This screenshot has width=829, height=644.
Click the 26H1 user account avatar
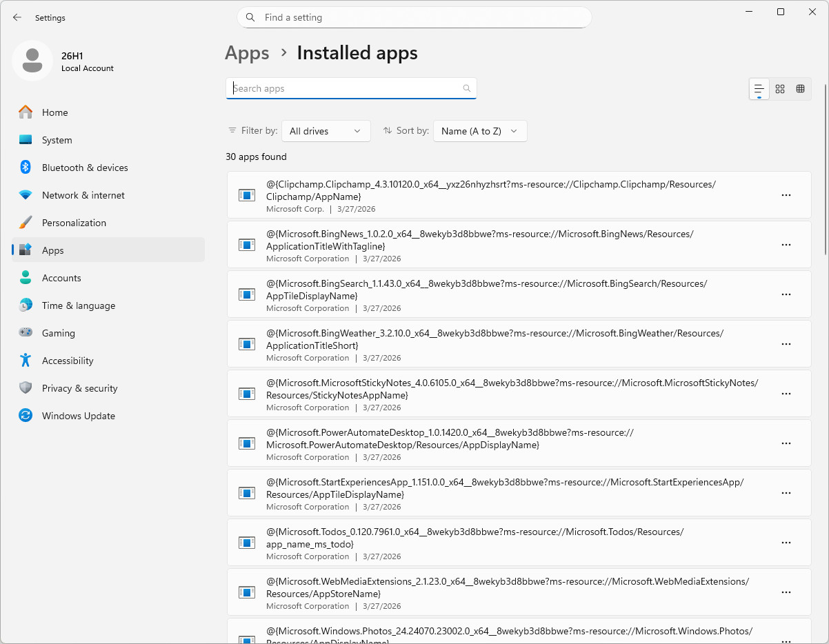pyautogui.click(x=32, y=61)
